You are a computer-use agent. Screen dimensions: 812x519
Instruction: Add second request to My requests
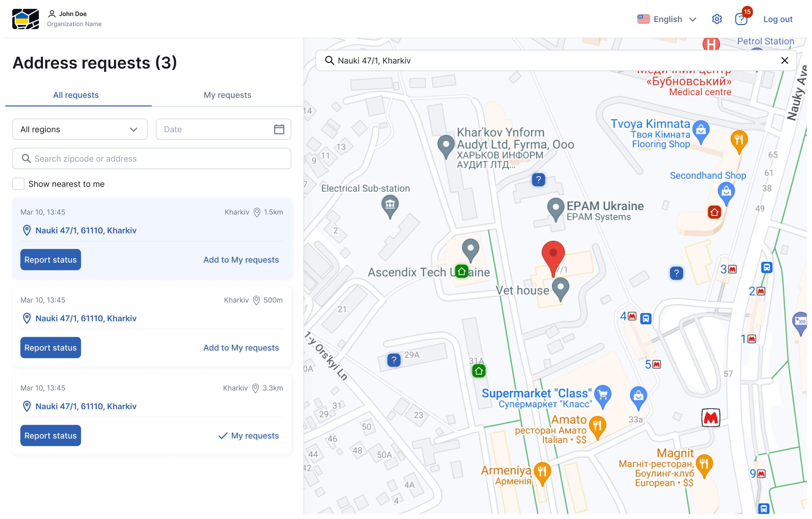(241, 347)
